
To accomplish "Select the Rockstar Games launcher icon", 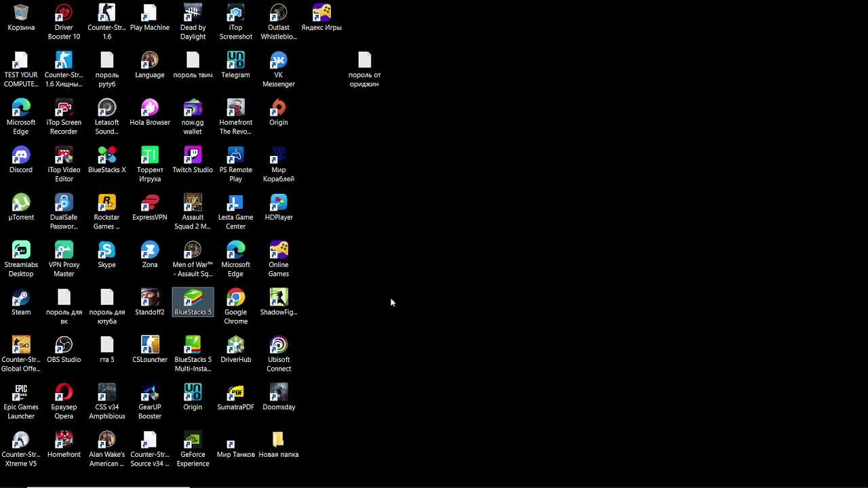I will 106,212.
